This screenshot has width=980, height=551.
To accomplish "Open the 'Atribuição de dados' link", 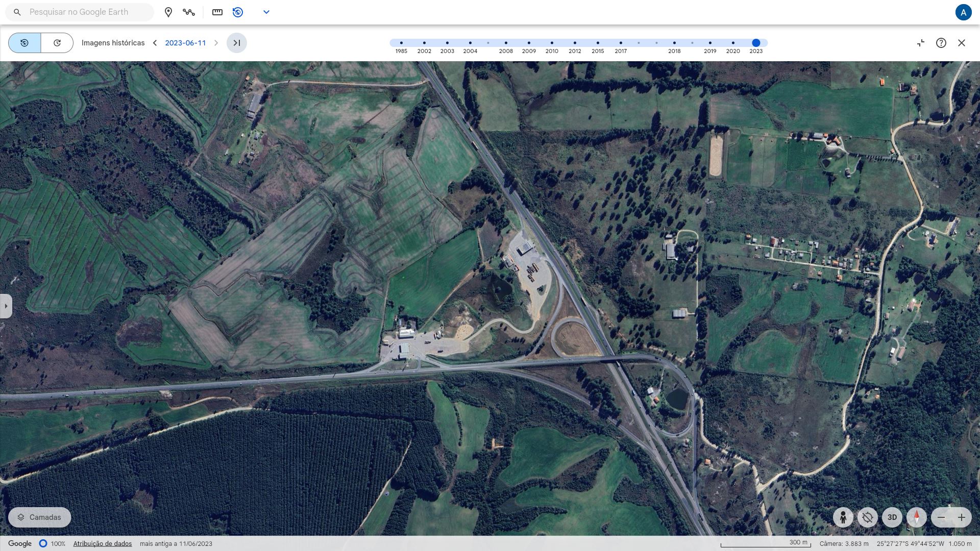I will (103, 544).
